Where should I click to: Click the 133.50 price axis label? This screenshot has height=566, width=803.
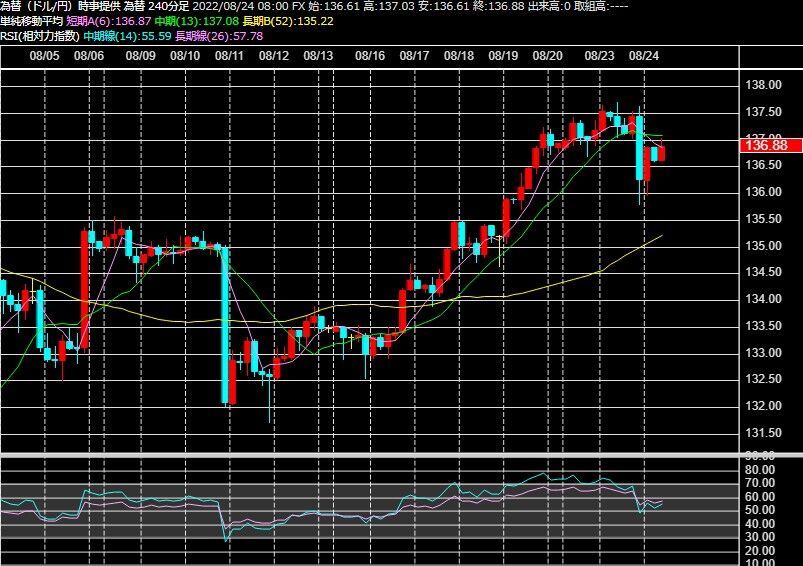[764, 326]
